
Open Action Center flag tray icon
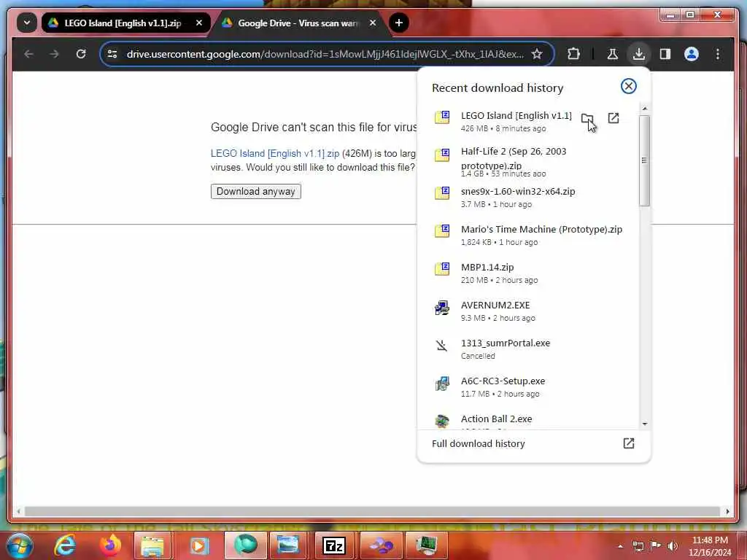(x=656, y=546)
